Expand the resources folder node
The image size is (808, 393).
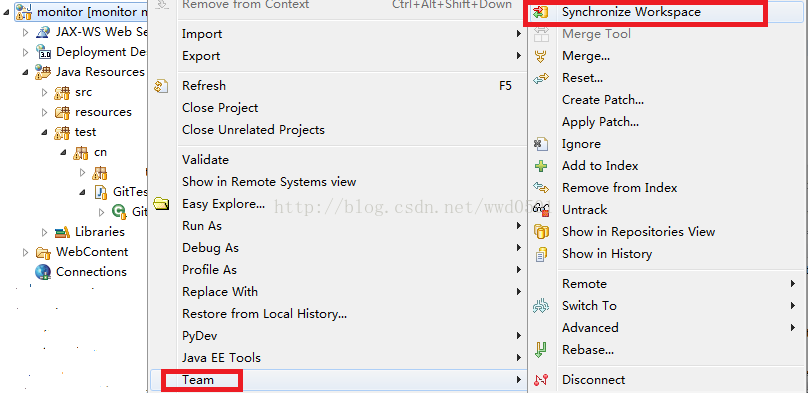[45, 112]
